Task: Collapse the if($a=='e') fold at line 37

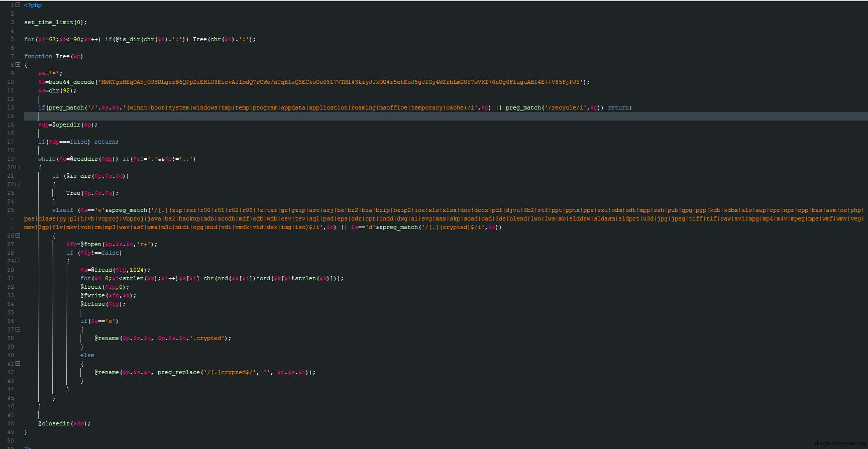Action: click(x=18, y=329)
